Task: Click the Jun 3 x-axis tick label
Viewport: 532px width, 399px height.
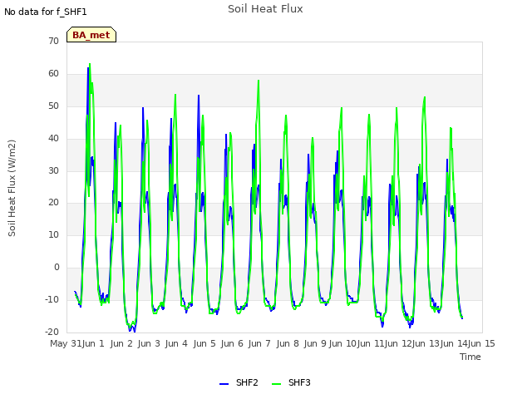Action: click(x=149, y=343)
